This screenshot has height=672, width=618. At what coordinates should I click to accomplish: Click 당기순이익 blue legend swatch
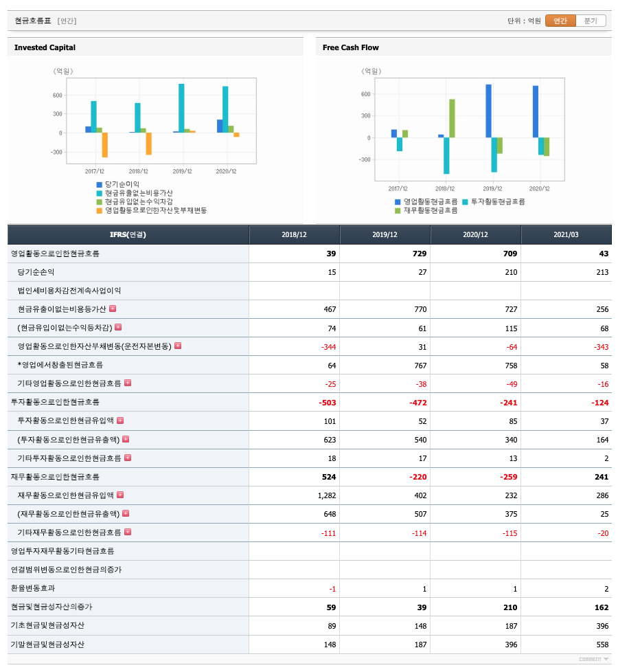click(x=100, y=185)
